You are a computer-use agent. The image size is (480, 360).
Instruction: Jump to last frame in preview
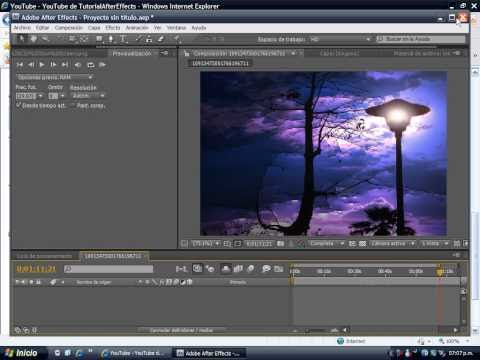tap(65, 65)
